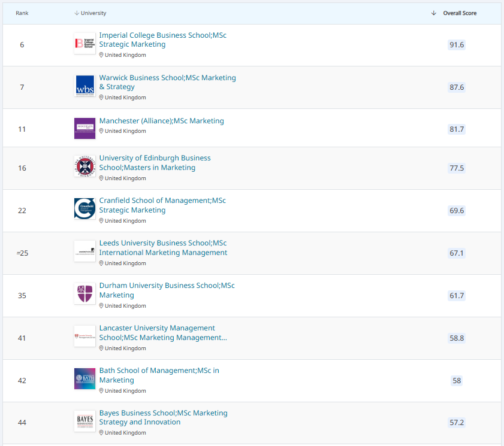Sort by Overall Score arrow
Viewport: 504px width, 446px height.
point(434,13)
